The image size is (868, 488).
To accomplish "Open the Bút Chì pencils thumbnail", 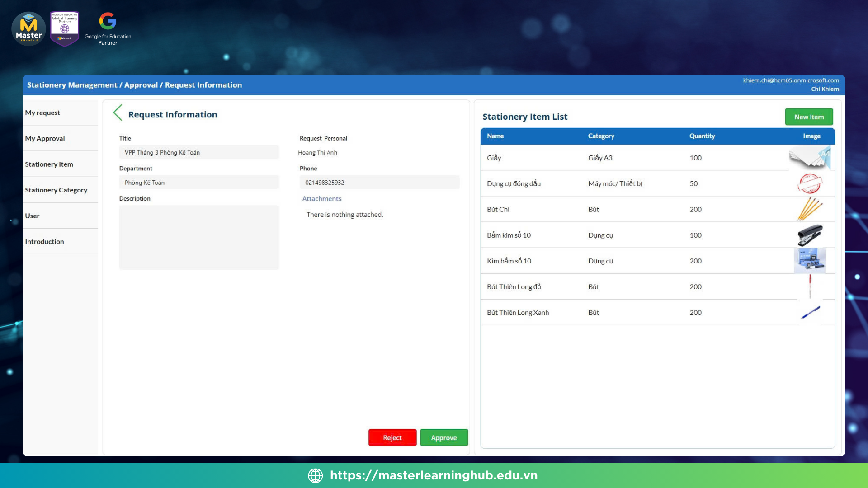I will coord(810,209).
